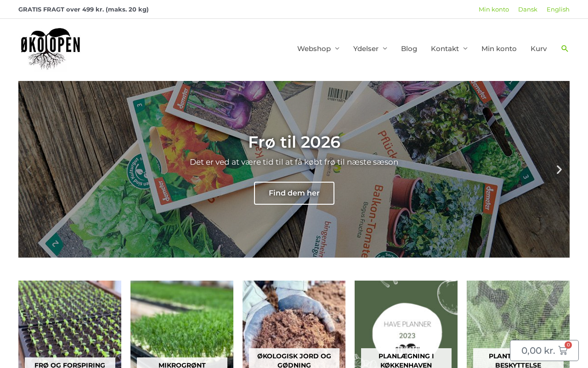Open the shopping cart icon

pos(563,351)
